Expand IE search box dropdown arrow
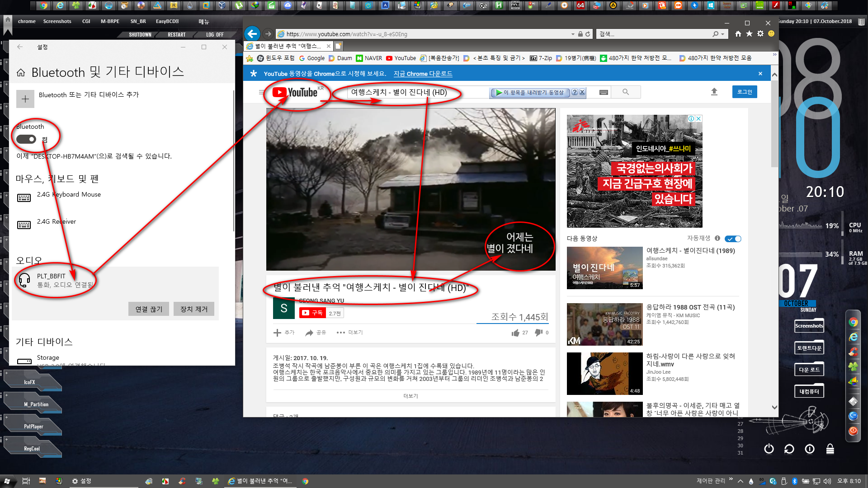868x488 pixels. [x=722, y=34]
